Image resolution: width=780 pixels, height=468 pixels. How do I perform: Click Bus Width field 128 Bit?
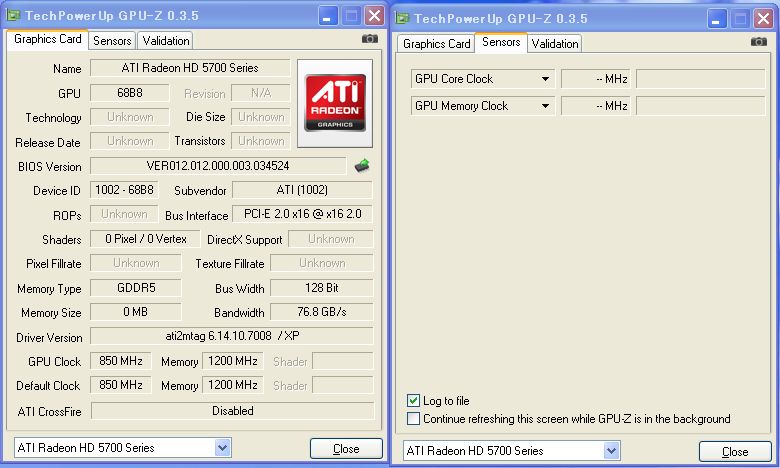point(321,287)
